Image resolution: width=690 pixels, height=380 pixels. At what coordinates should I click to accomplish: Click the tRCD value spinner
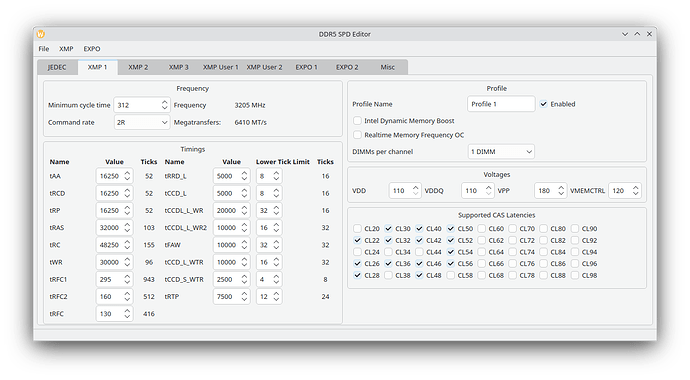click(x=114, y=193)
